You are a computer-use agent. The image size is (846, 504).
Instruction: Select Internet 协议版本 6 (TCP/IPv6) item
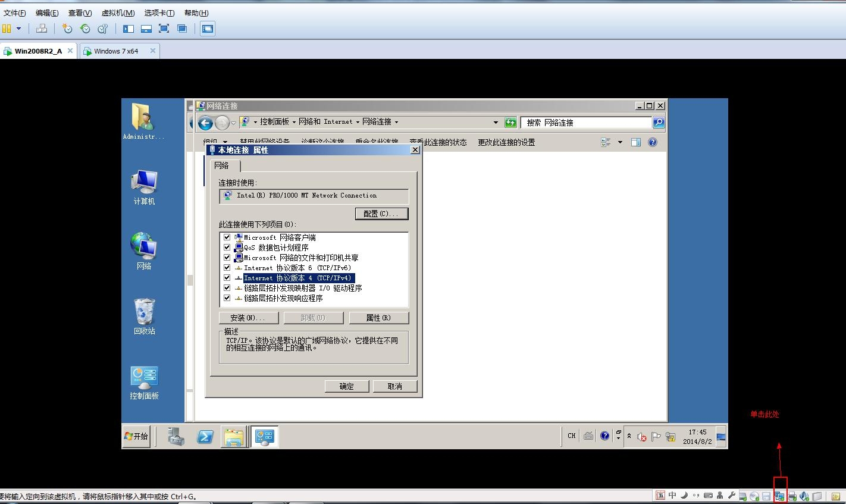click(x=297, y=268)
